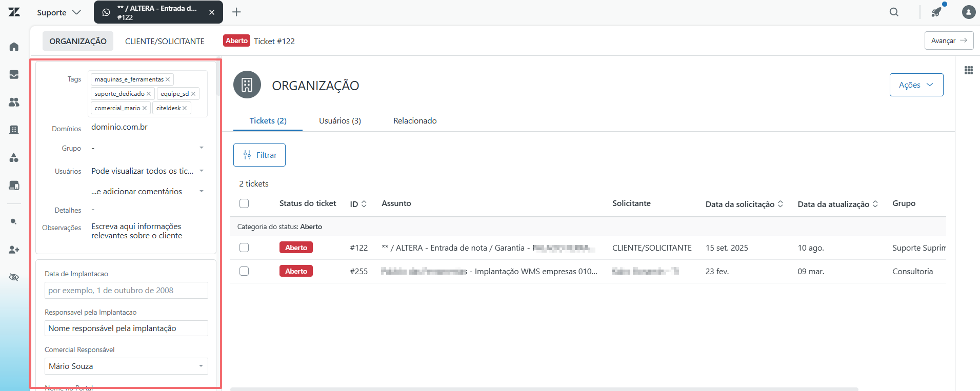The width and height of the screenshot is (980, 391).
Task: Click the Avançar button
Action: tap(949, 40)
